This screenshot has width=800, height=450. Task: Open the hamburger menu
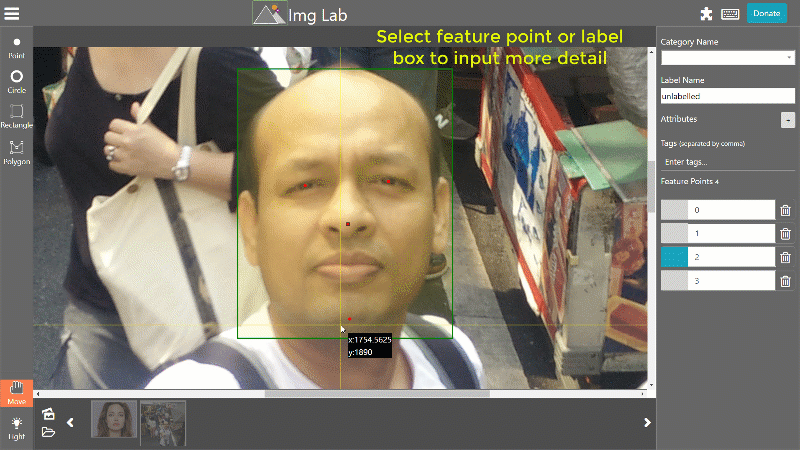pos(12,14)
